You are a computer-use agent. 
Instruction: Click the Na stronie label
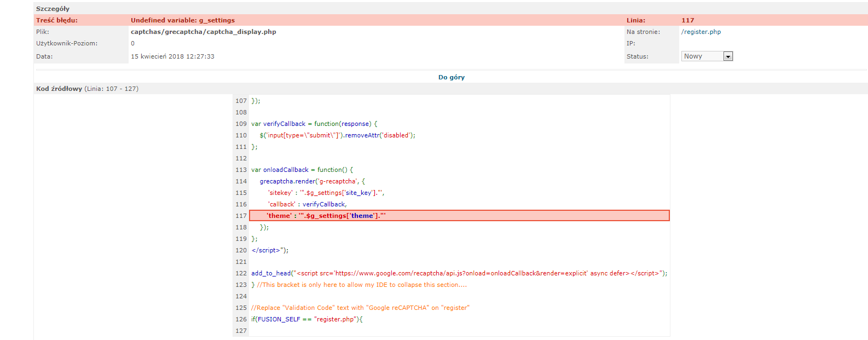point(644,32)
